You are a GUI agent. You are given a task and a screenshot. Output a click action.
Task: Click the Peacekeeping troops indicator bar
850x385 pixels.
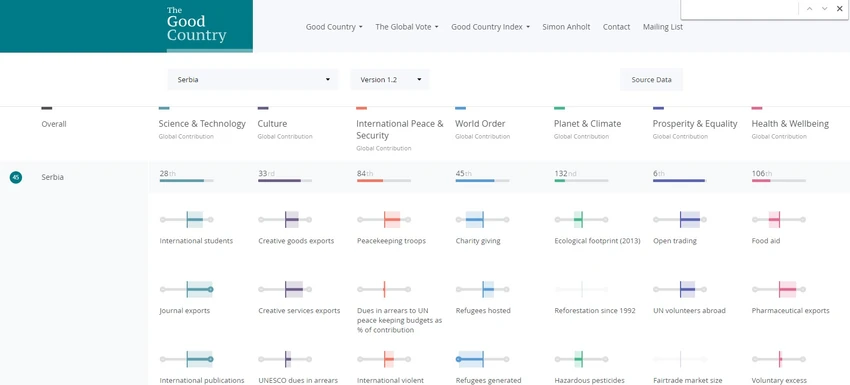(384, 220)
